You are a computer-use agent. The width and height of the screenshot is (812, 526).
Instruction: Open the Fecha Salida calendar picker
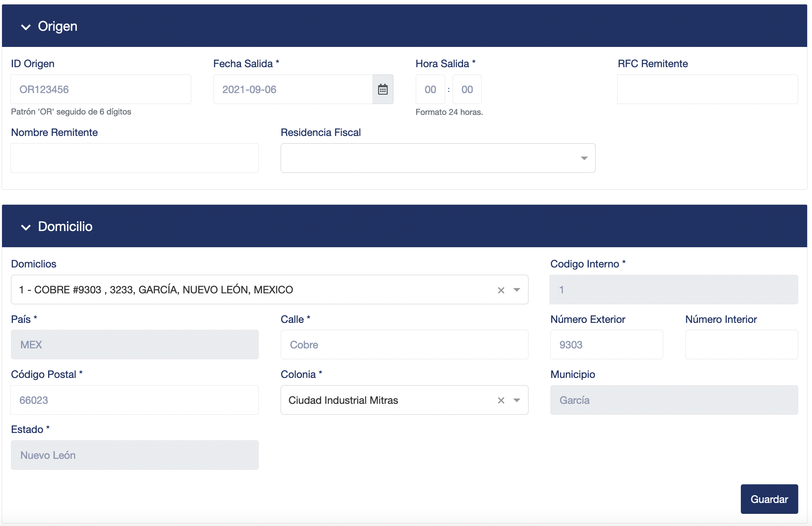383,89
